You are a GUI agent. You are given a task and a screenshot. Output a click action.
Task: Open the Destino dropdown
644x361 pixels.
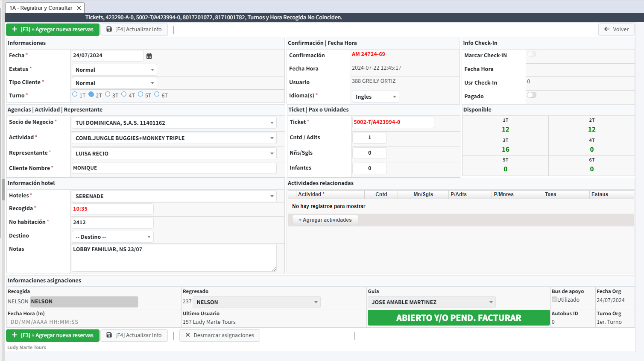112,237
